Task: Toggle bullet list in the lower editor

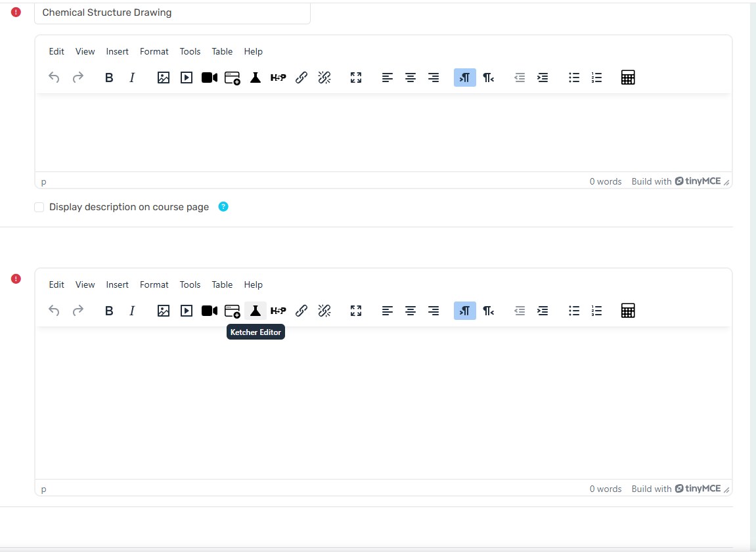Action: click(574, 311)
